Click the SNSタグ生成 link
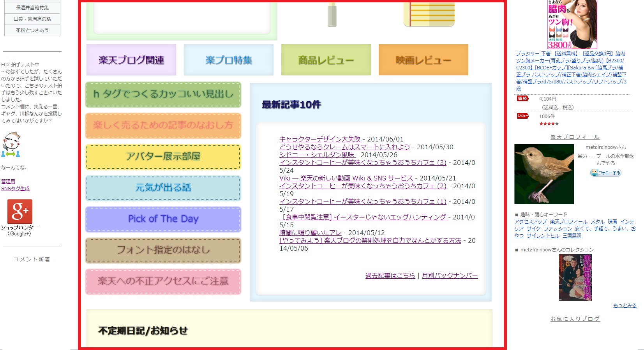This screenshot has height=350, width=644. pyautogui.click(x=15, y=188)
